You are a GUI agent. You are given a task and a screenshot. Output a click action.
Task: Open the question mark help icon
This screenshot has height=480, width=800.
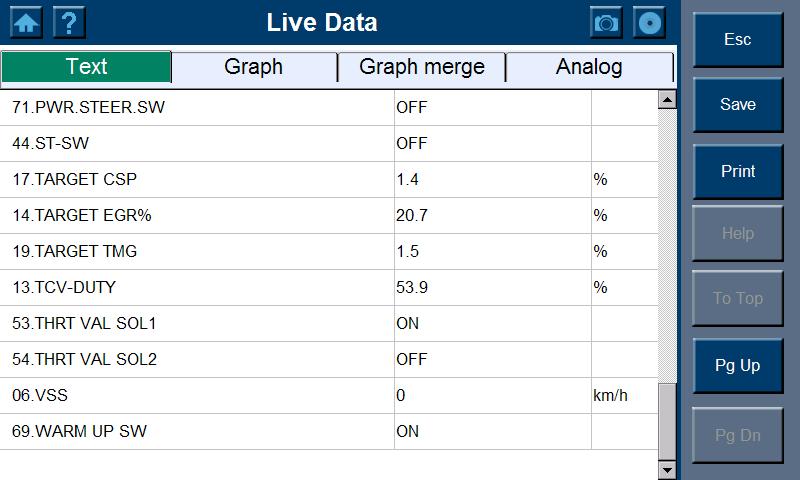click(69, 22)
